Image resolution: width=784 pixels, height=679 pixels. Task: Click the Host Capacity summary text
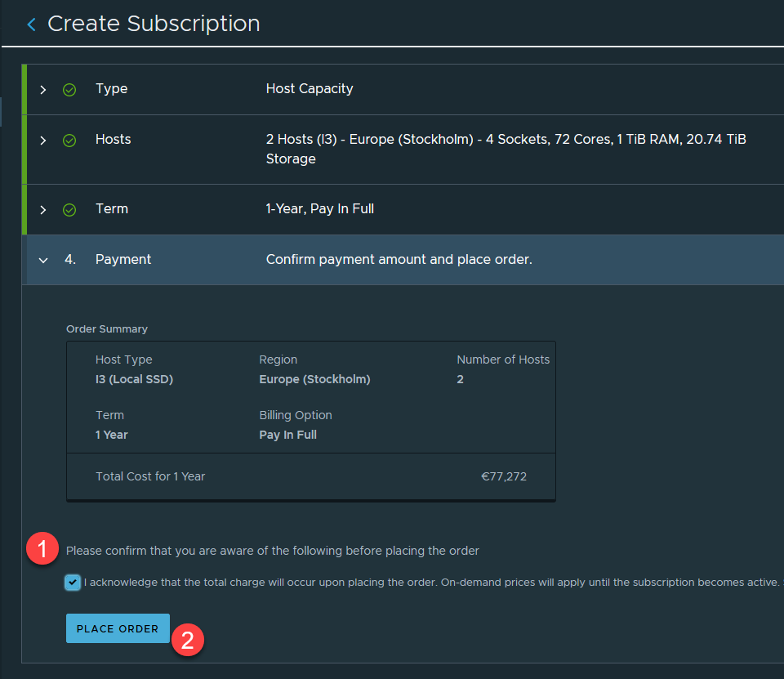[310, 89]
